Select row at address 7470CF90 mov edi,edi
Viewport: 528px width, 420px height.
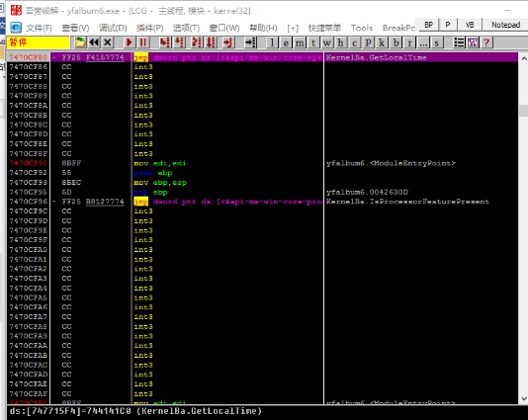coord(263,163)
